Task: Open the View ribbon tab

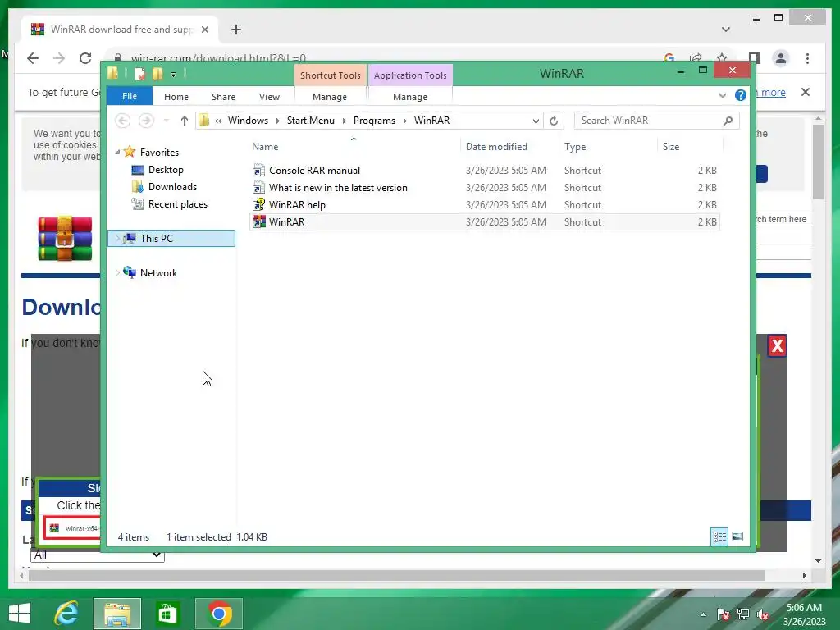Action: coord(269,97)
